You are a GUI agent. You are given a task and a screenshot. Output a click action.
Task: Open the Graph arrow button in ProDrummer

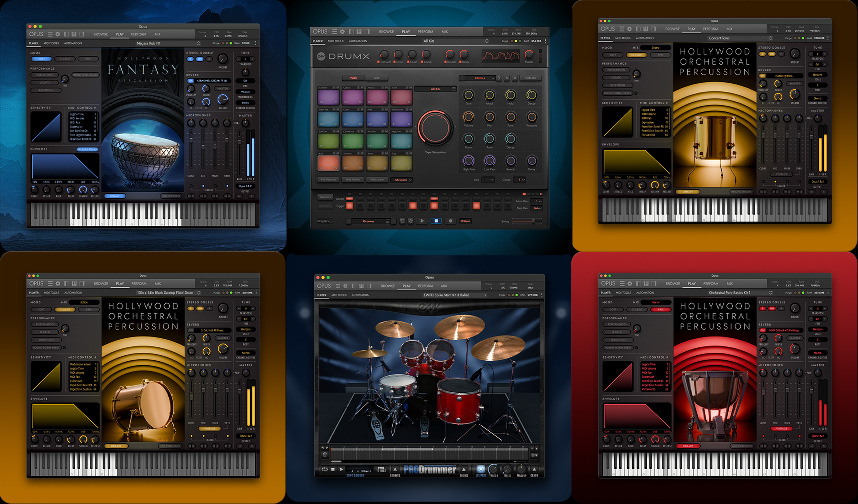(x=534, y=469)
